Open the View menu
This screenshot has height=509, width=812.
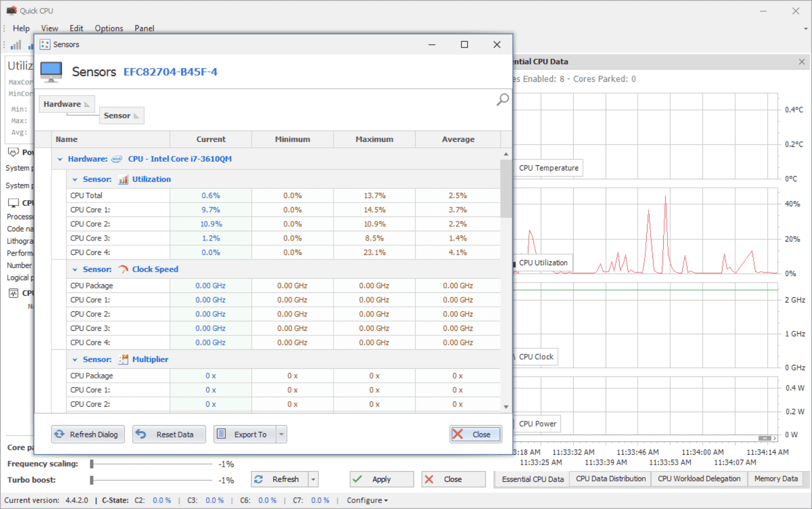[49, 28]
